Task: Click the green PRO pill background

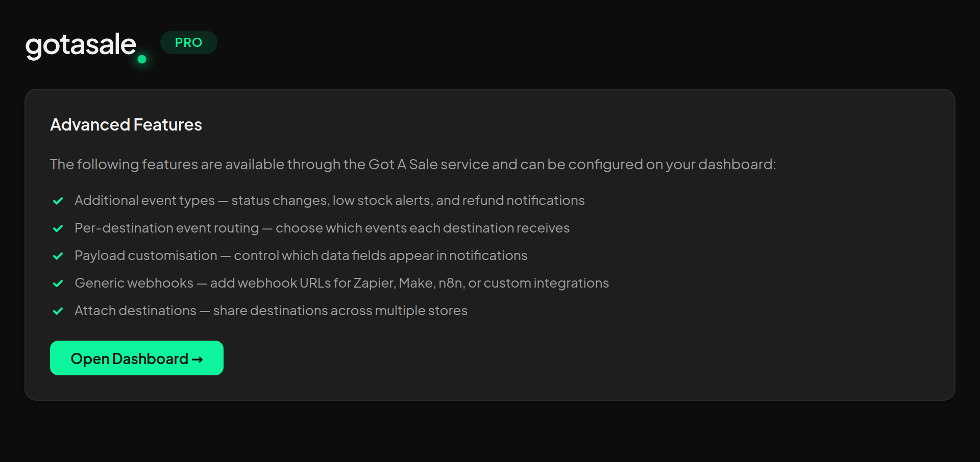Action: [x=188, y=42]
